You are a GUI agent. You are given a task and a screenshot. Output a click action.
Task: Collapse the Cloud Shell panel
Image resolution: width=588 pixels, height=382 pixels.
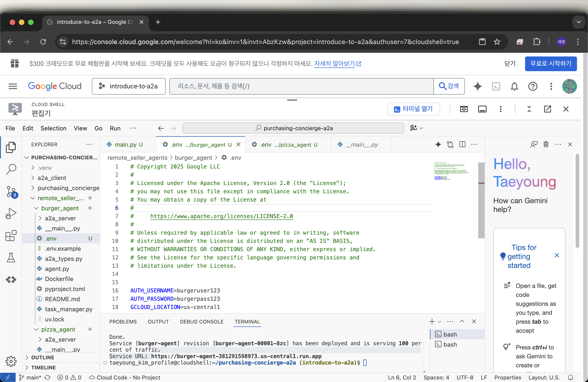pyautogui.click(x=529, y=109)
